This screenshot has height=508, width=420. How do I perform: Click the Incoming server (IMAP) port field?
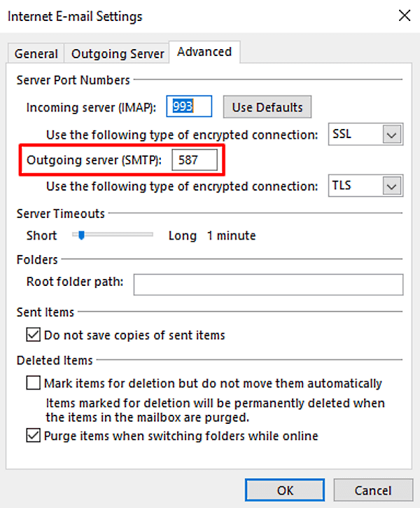(189, 107)
